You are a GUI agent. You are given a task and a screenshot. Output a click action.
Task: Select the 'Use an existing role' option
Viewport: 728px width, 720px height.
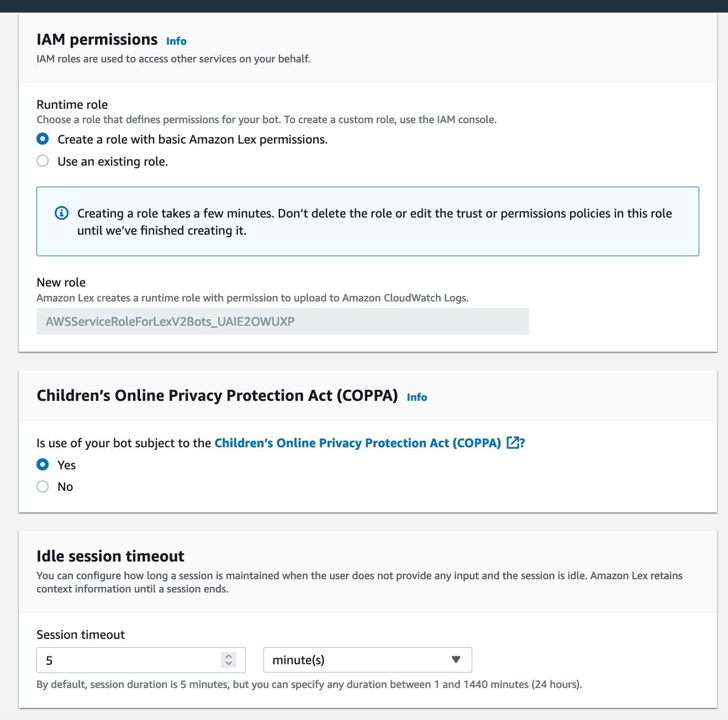coord(43,161)
